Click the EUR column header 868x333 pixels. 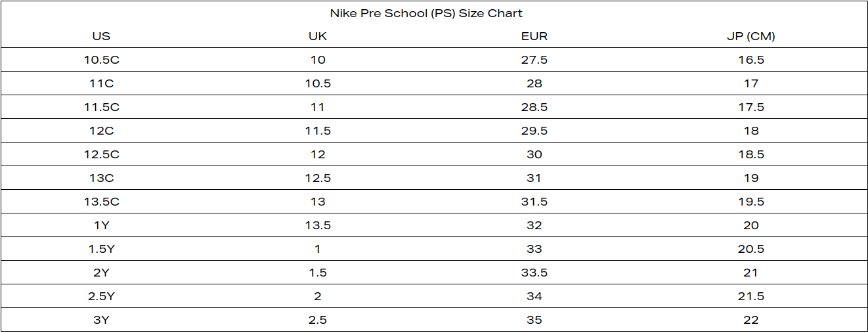[534, 37]
